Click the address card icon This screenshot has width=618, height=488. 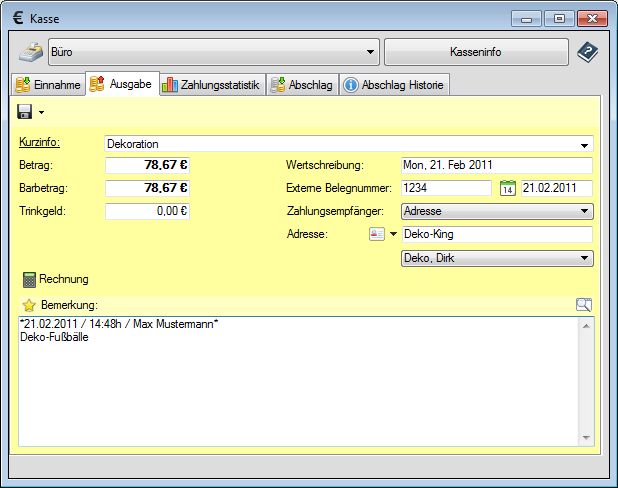[376, 234]
